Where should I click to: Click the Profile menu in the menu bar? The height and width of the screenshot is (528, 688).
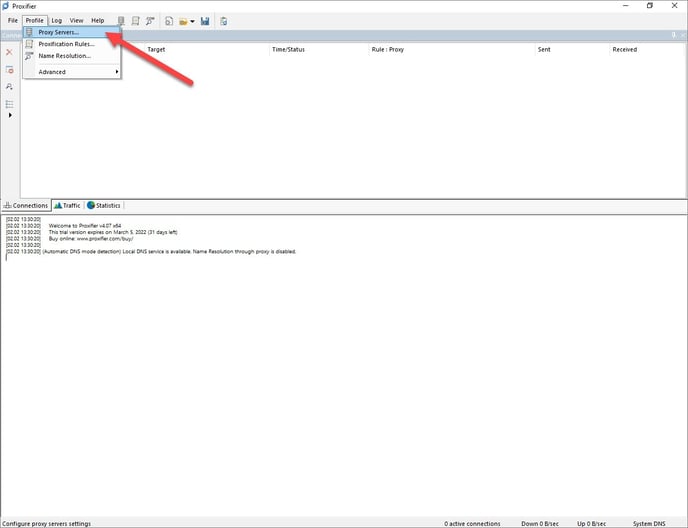tap(34, 21)
